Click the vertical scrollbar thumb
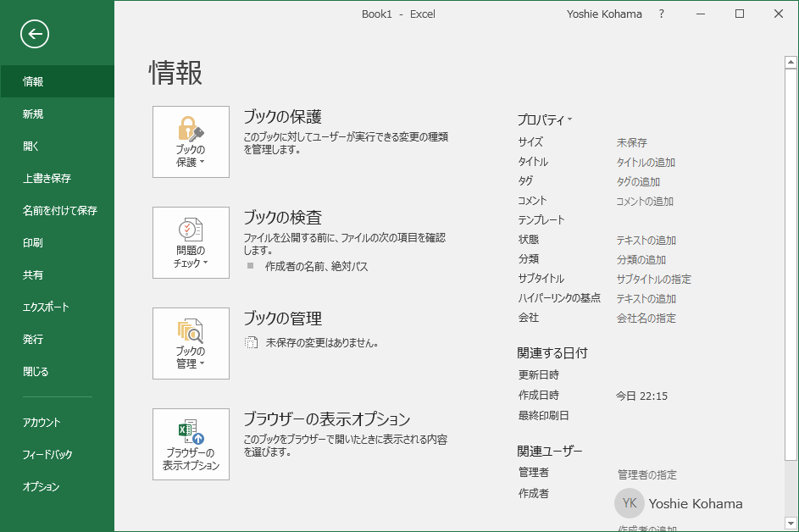The image size is (799, 532). (x=791, y=265)
